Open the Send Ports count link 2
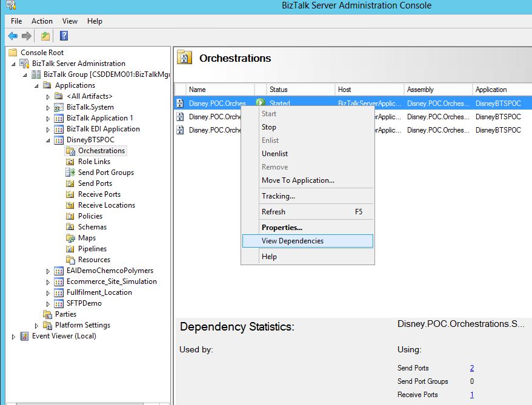The width and height of the screenshot is (532, 405). [472, 368]
